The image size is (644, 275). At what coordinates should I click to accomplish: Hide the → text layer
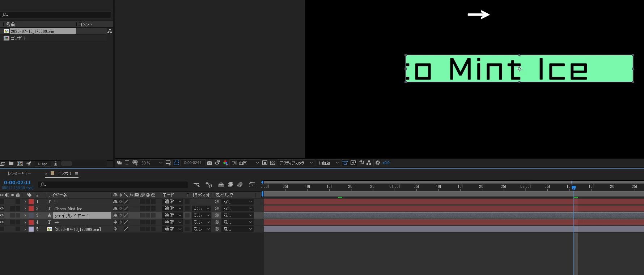[x=2, y=222]
